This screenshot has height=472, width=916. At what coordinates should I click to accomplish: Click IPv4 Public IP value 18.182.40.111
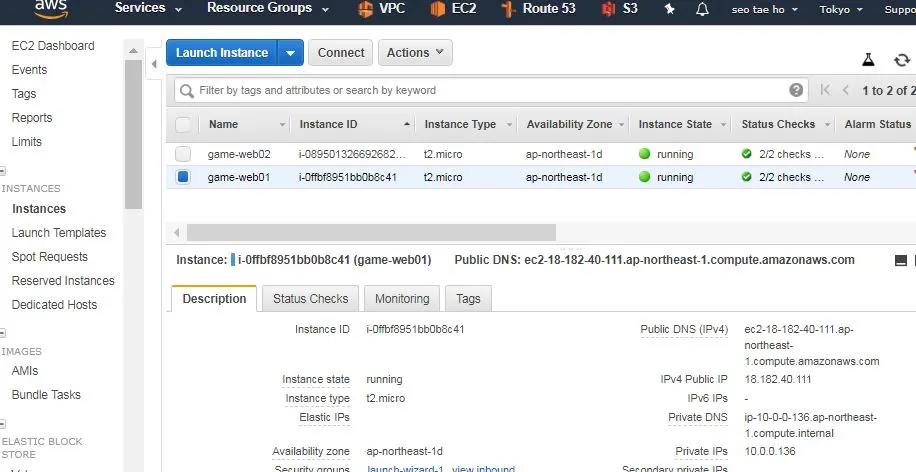778,379
